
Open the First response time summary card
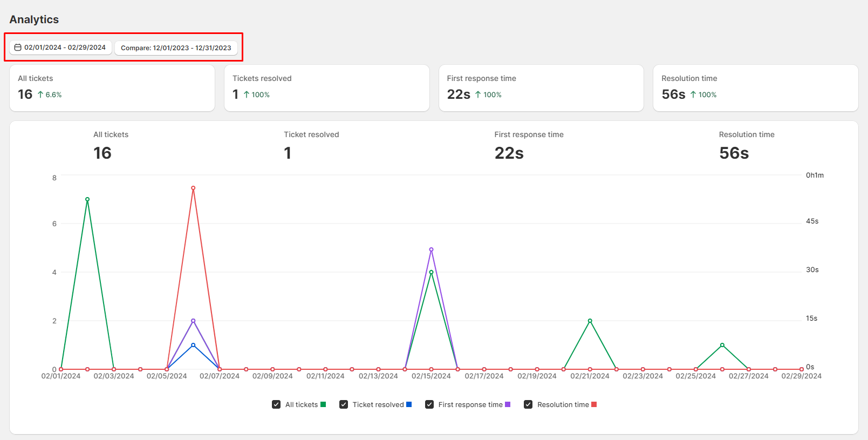tap(541, 88)
